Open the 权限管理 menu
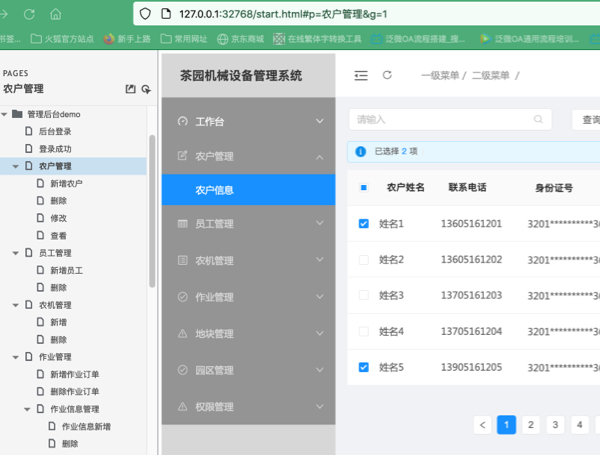The width and height of the screenshot is (600, 455). (x=248, y=407)
